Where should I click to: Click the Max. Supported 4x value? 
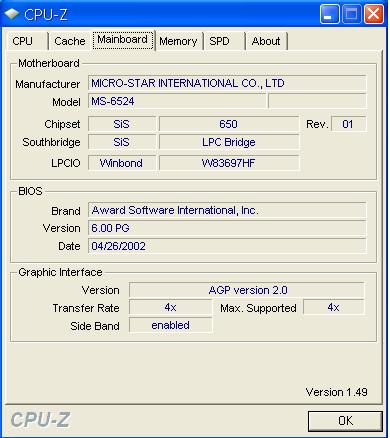(x=334, y=307)
